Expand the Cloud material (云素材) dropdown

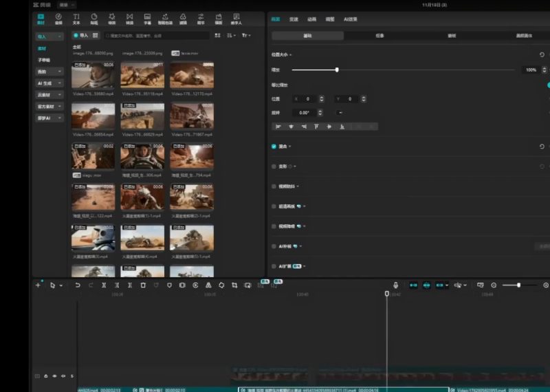pos(49,95)
